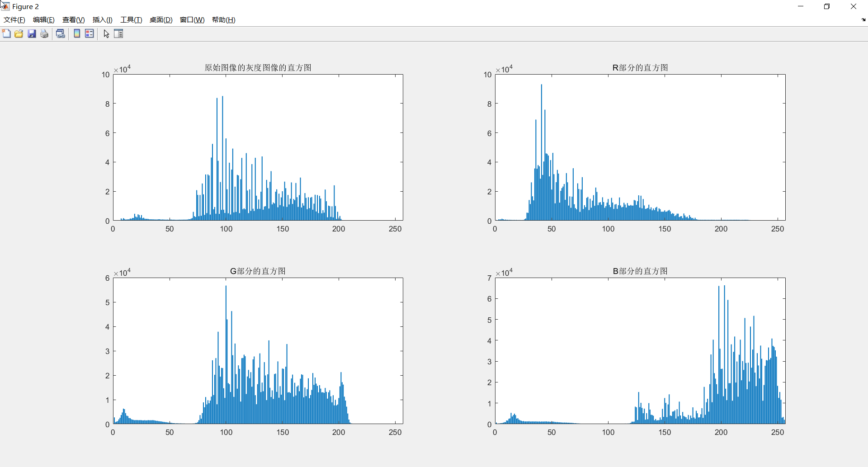The height and width of the screenshot is (467, 868).
Task: Insert a legend into the figure
Action: tap(89, 33)
